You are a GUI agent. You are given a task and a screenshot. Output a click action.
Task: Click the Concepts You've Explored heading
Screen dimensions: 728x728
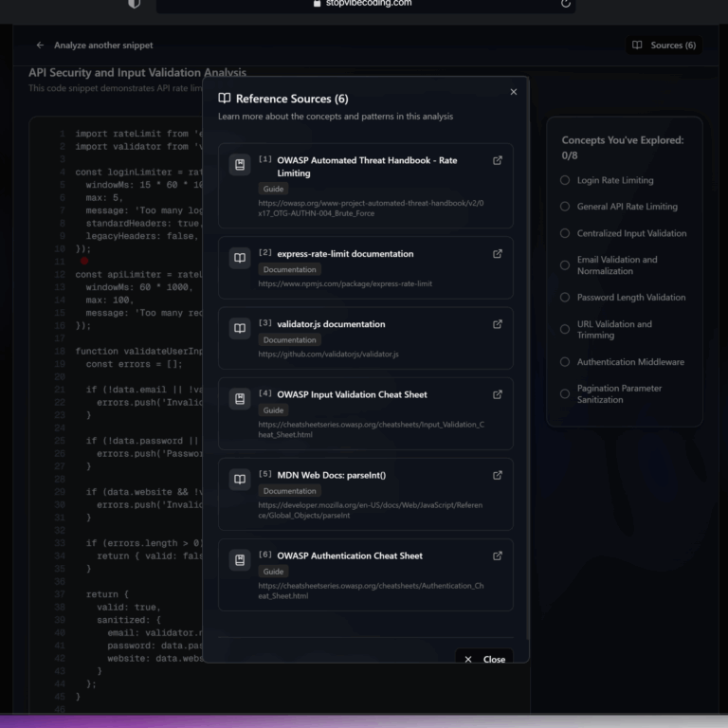click(x=622, y=147)
